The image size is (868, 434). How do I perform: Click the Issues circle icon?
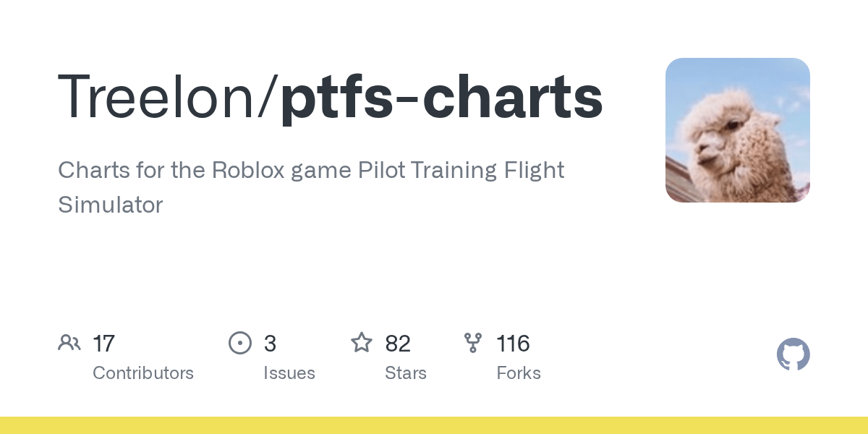[x=240, y=343]
